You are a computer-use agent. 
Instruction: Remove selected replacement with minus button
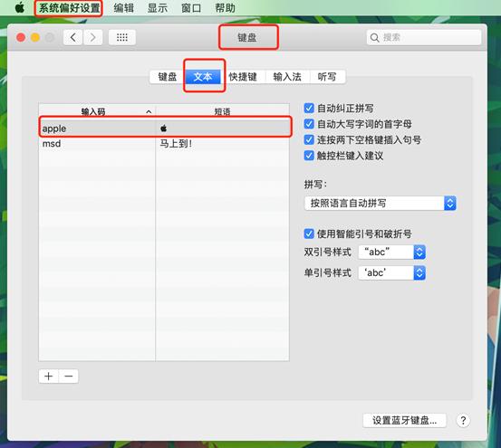click(68, 377)
